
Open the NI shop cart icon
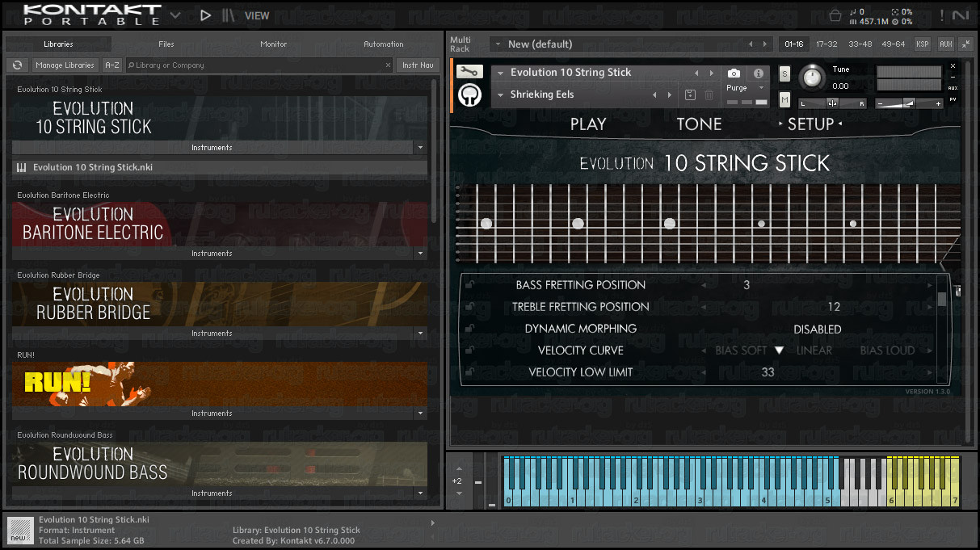pyautogui.click(x=835, y=15)
